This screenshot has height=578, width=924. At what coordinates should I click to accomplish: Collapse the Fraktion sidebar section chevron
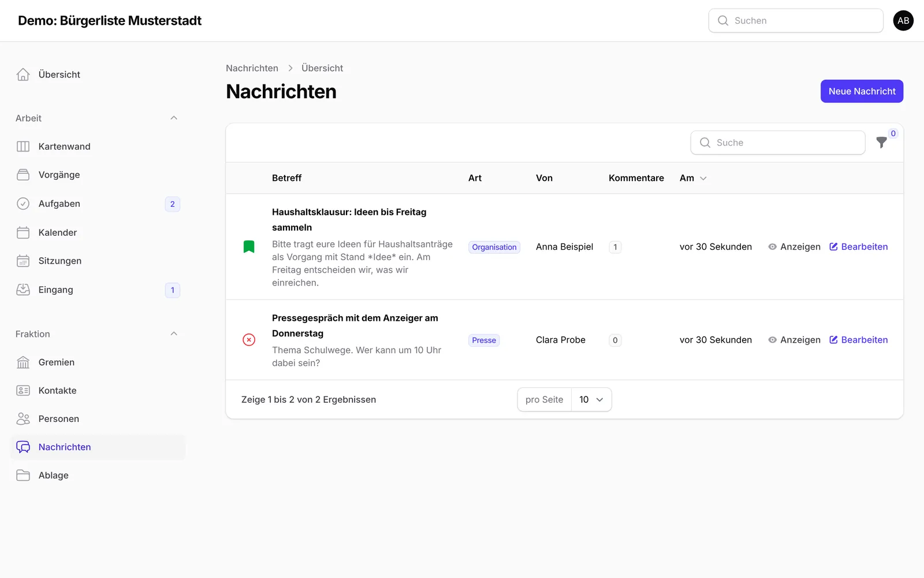[x=174, y=334]
